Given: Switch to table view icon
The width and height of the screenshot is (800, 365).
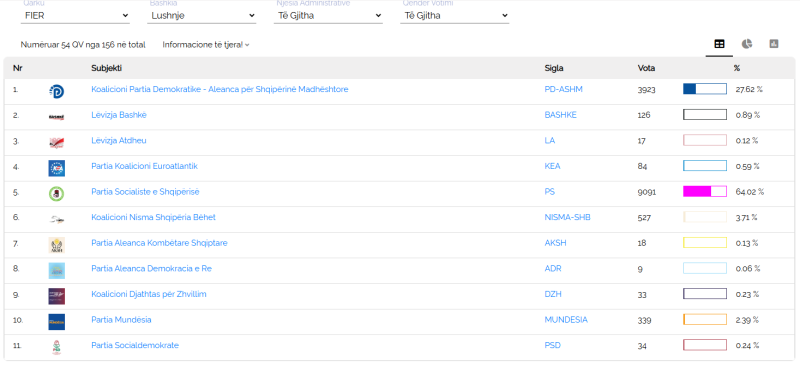Looking at the screenshot, I should [x=719, y=44].
